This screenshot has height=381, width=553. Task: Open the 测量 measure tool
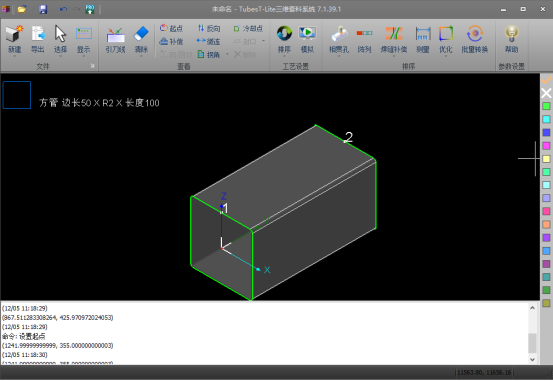point(423,40)
